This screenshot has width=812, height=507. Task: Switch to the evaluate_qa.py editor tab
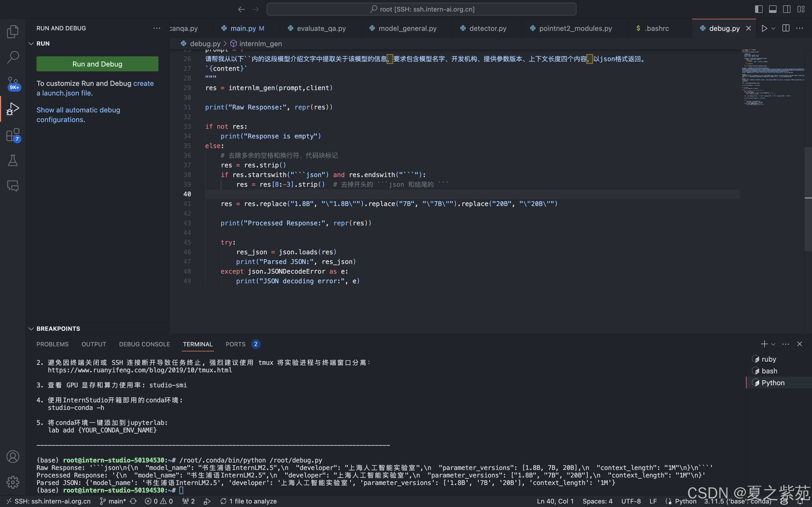(321, 28)
